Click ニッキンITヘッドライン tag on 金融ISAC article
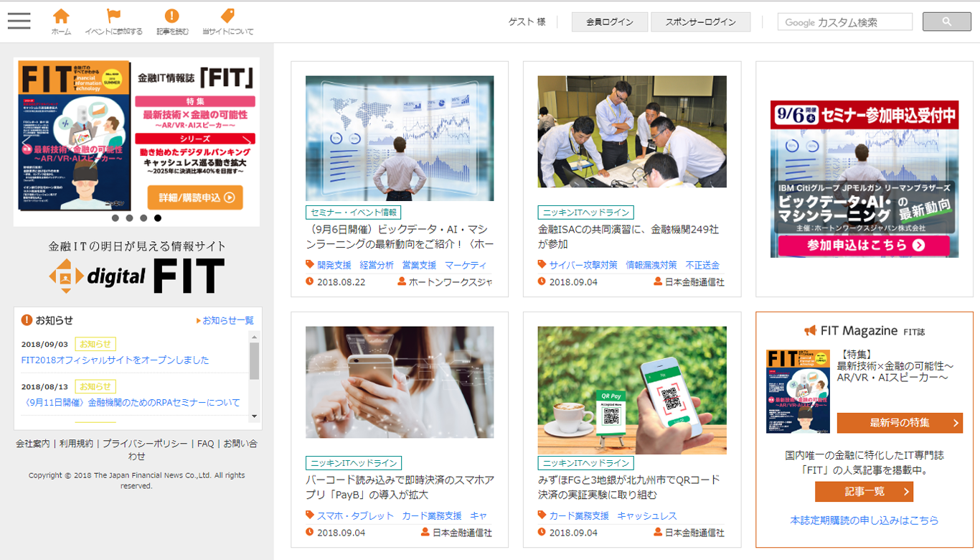980x560 pixels. (x=585, y=213)
